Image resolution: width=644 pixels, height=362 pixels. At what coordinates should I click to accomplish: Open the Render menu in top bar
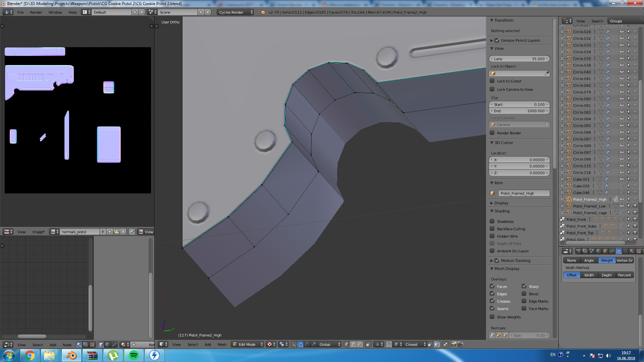tap(36, 12)
